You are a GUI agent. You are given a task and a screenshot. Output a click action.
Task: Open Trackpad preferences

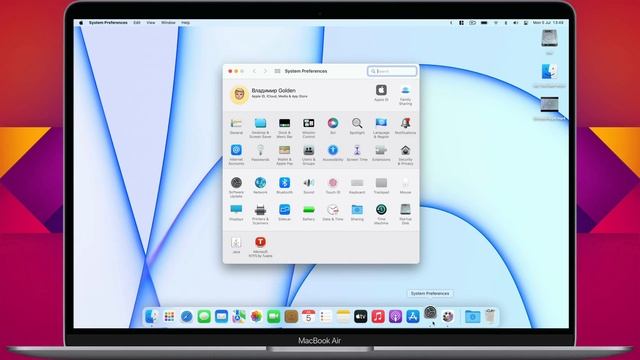click(381, 183)
